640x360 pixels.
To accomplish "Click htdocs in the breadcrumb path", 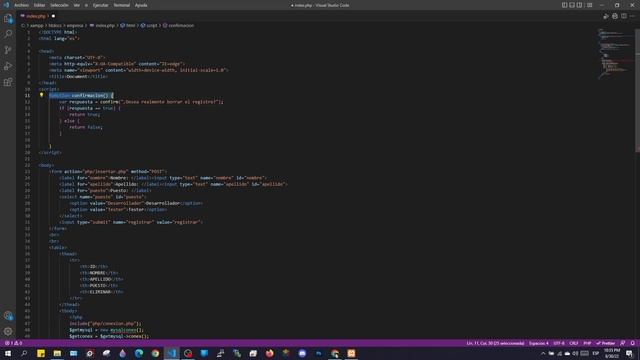I will tap(55, 25).
